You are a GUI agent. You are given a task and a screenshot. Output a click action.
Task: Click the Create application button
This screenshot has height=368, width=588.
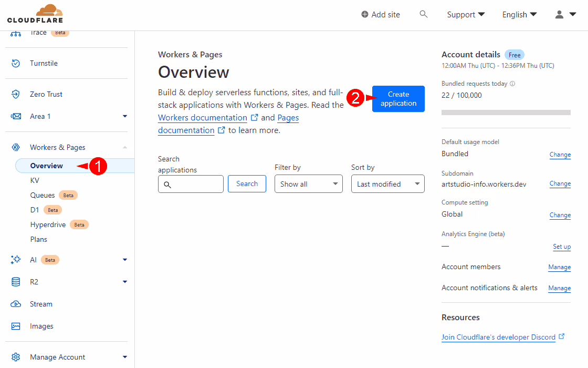[x=398, y=99]
